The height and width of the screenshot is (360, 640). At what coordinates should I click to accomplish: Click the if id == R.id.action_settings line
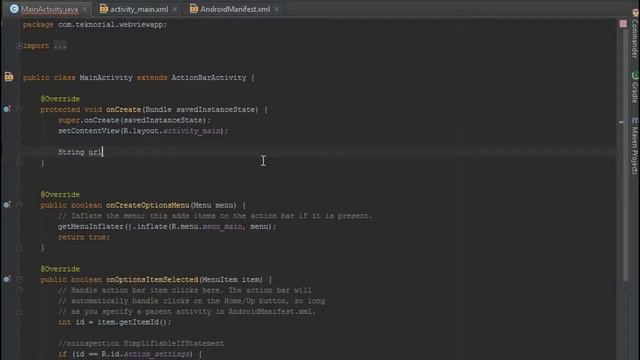[x=130, y=354]
